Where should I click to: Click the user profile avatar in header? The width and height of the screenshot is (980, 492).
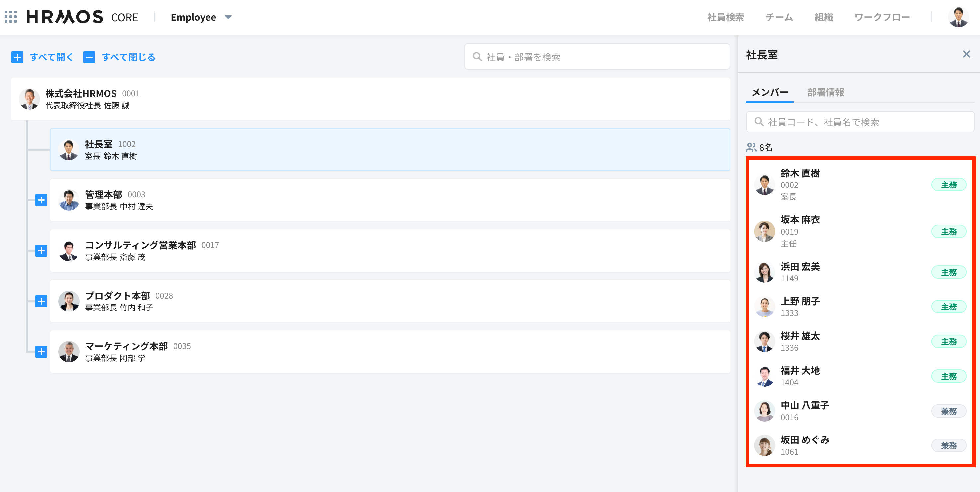click(x=958, y=17)
